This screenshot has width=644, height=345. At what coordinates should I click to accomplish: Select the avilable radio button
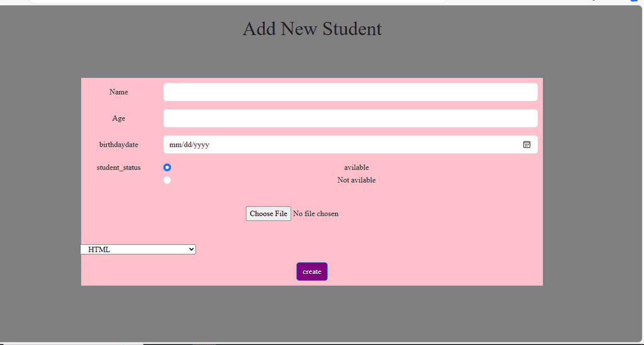[x=167, y=167]
